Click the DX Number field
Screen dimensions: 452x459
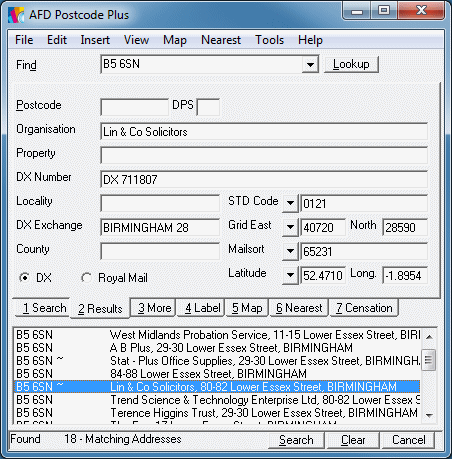click(264, 179)
